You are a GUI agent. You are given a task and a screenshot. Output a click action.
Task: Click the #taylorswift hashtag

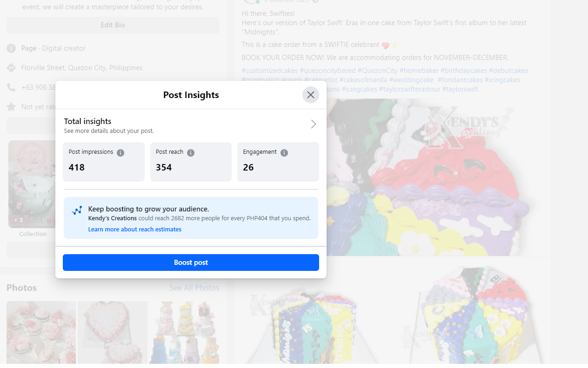click(x=460, y=89)
